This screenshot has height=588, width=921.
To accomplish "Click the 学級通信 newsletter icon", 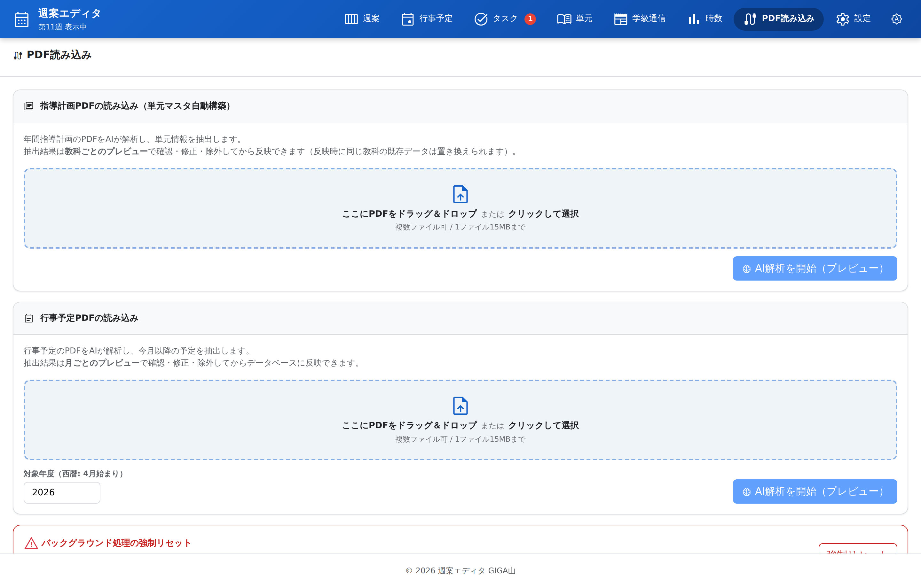I will (620, 19).
